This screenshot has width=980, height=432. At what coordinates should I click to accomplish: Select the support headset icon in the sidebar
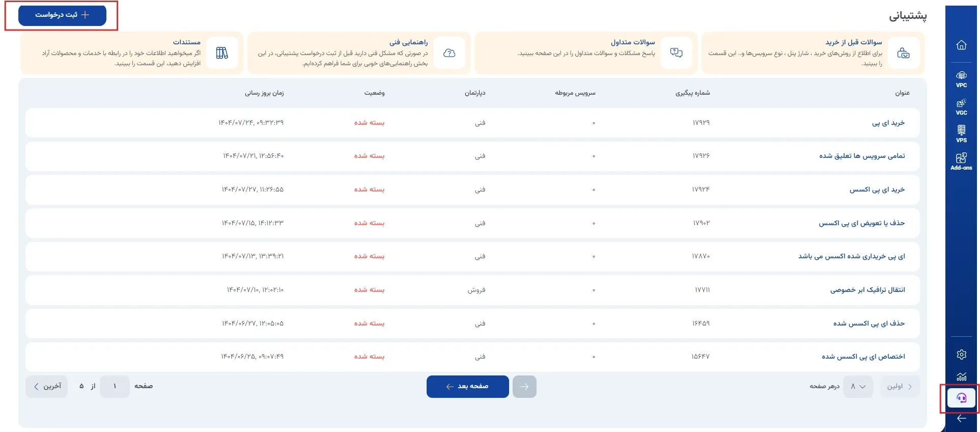point(961,398)
